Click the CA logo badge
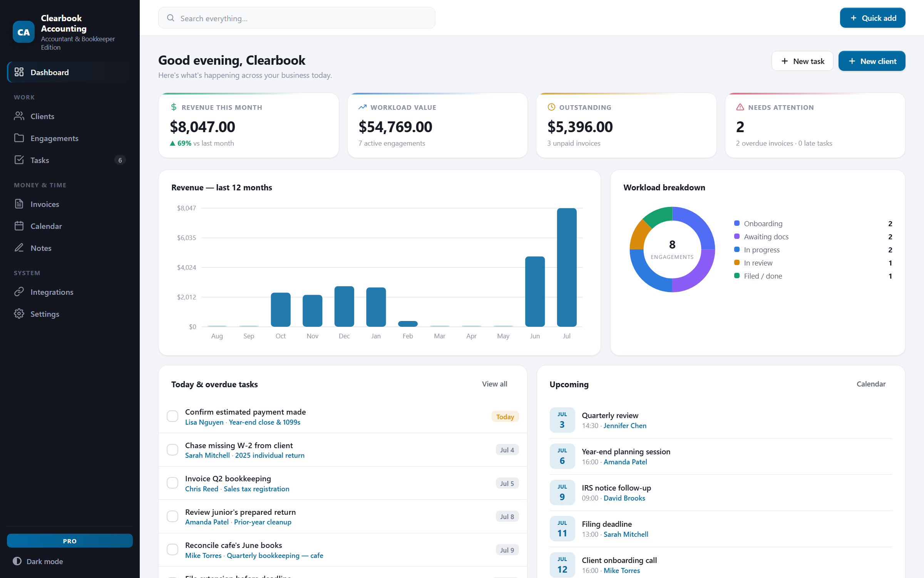This screenshot has height=578, width=924. coord(23,32)
